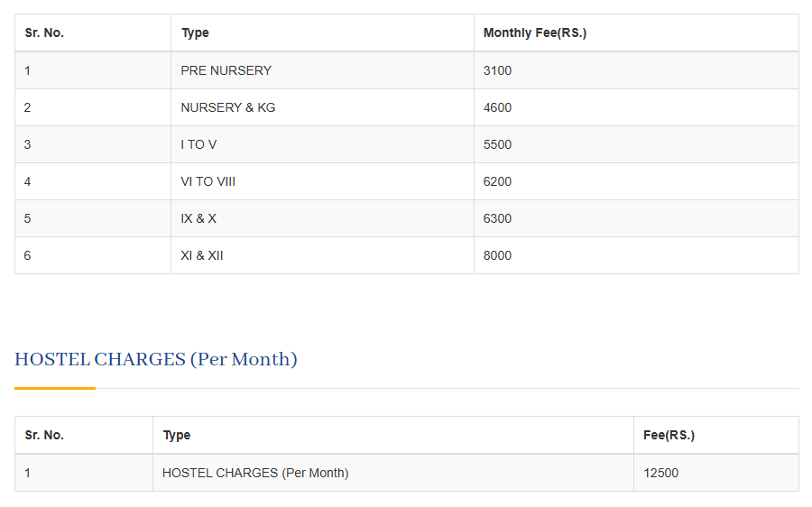Click serial number 2 in the NURSERY & KG row
The image size is (812, 507).
pyautogui.click(x=27, y=107)
